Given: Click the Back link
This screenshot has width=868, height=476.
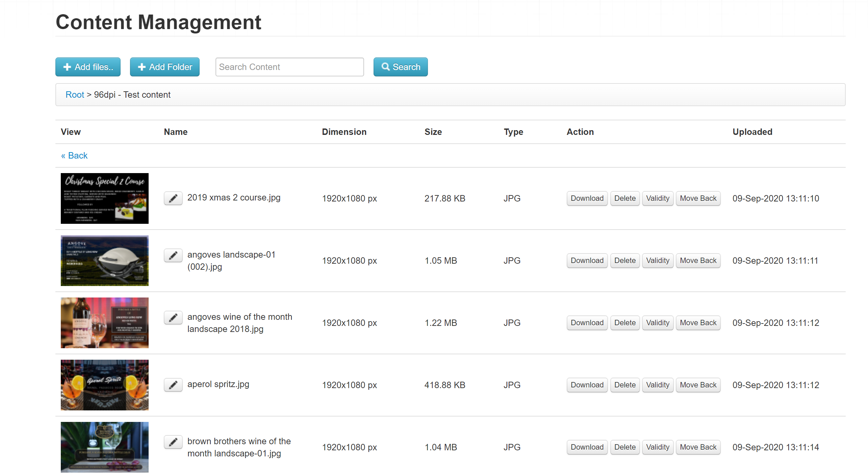Looking at the screenshot, I should (x=74, y=156).
